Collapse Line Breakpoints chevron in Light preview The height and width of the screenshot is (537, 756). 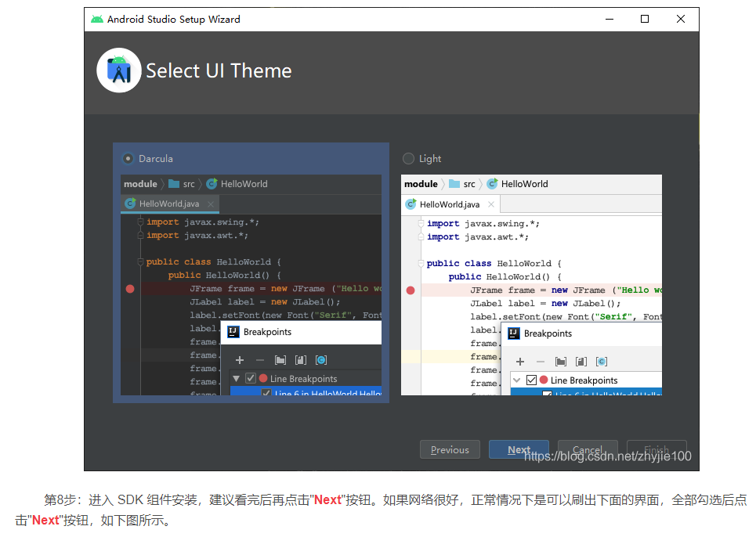517,380
